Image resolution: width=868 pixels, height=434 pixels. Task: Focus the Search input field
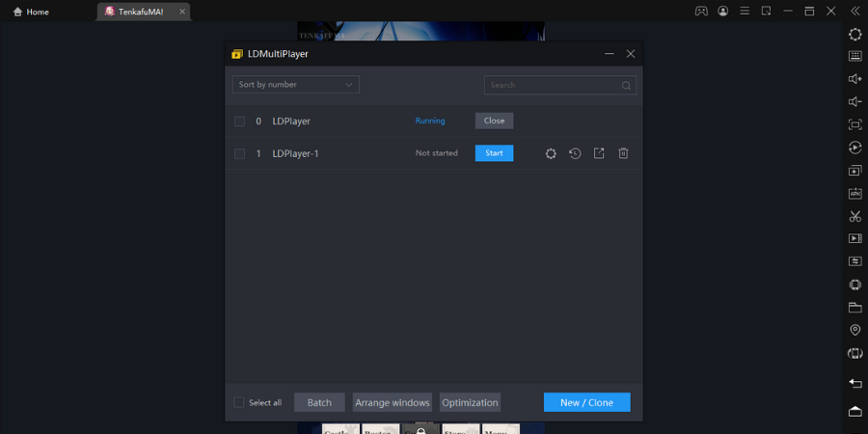pos(560,85)
